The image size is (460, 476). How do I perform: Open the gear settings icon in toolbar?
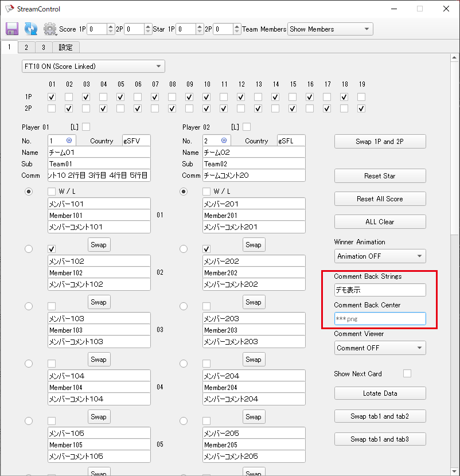coord(50,29)
